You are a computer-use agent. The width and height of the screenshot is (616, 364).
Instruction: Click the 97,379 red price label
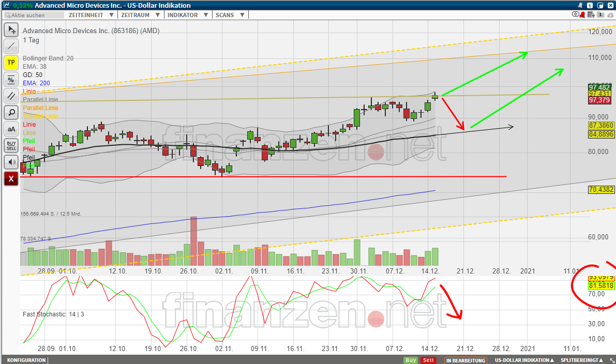coord(599,100)
